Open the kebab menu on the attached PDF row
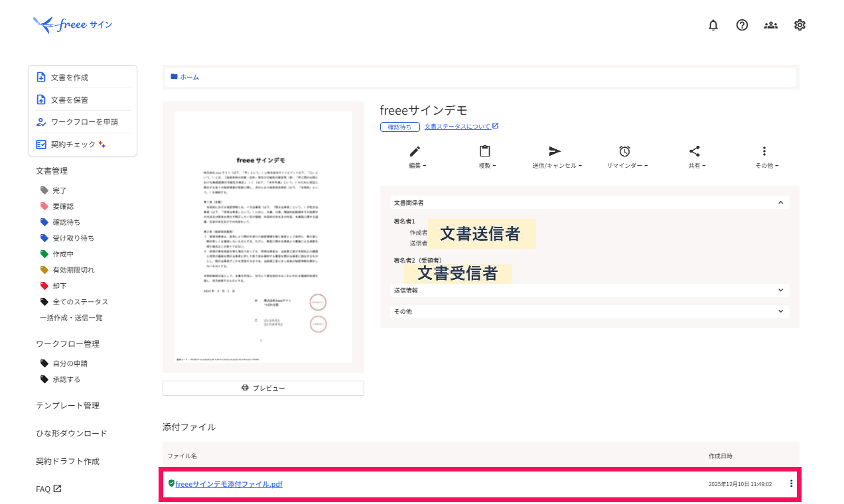 (791, 483)
